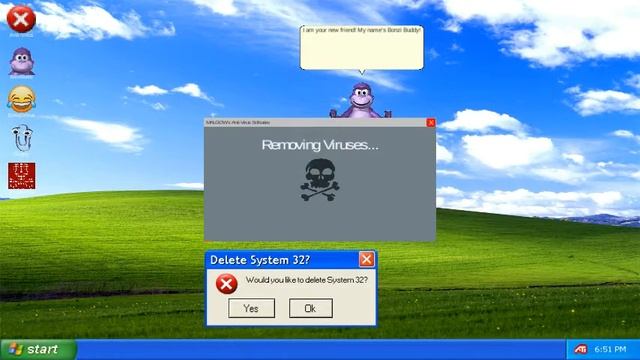Open the red square desktop icon
Viewport: 640px width, 360px height.
point(22,176)
